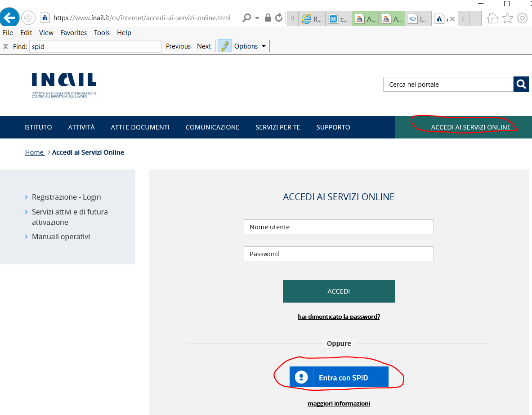Viewport: 532px width, 415px height.
Task: Close the Find bar with the X
Action: (6, 46)
